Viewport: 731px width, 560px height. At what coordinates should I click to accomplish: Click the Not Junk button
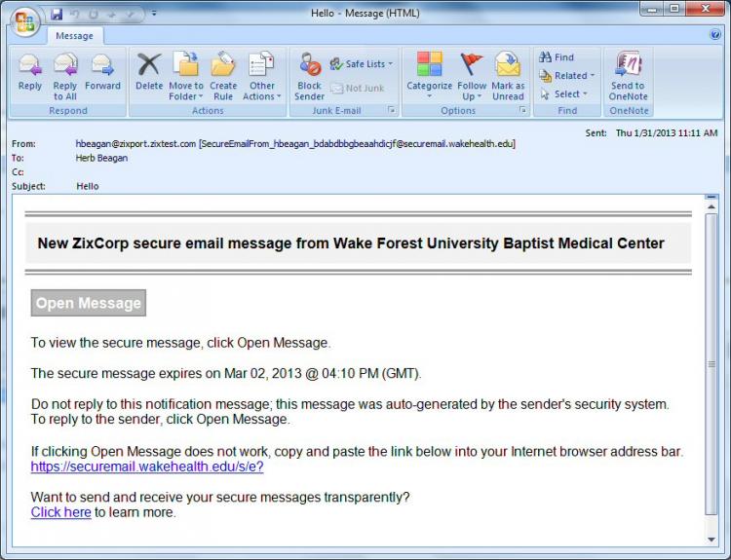(x=357, y=88)
